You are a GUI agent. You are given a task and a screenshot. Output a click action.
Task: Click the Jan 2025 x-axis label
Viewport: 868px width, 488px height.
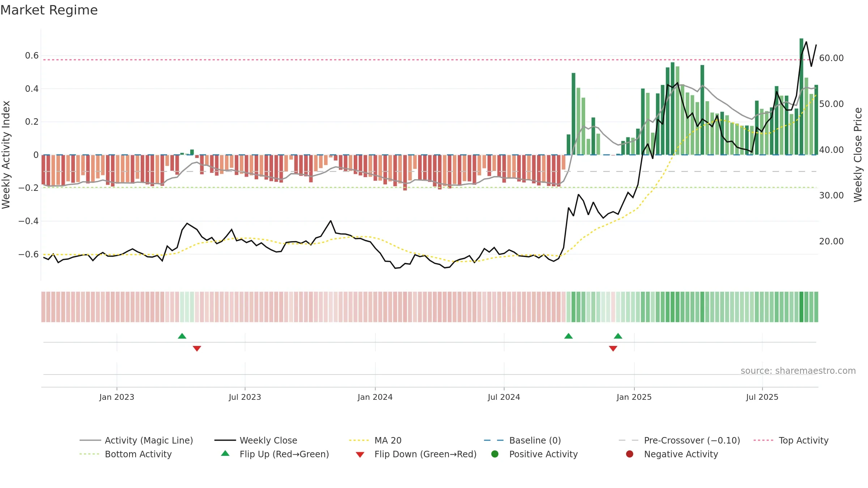coord(634,397)
